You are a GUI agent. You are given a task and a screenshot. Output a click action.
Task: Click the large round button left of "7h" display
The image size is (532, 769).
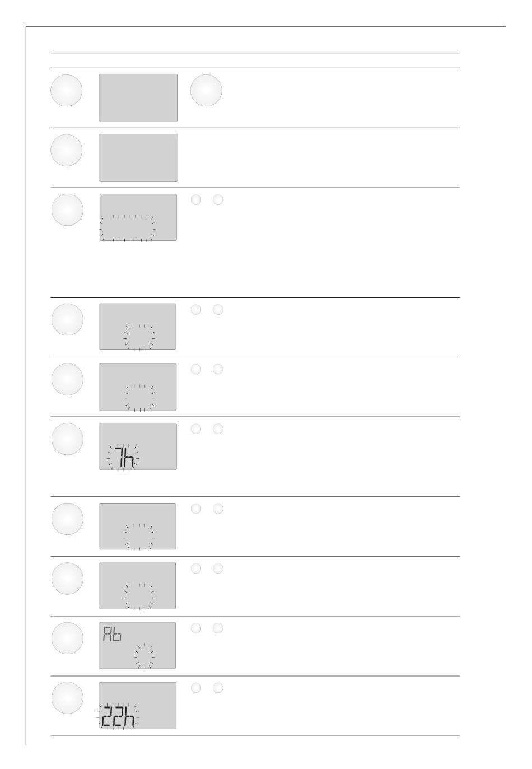tap(67, 439)
